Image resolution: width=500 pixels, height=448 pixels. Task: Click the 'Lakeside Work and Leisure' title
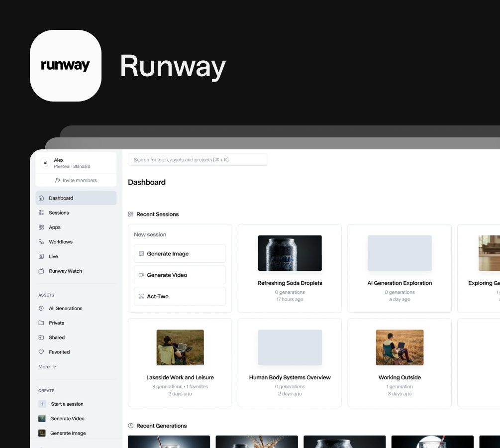(180, 377)
